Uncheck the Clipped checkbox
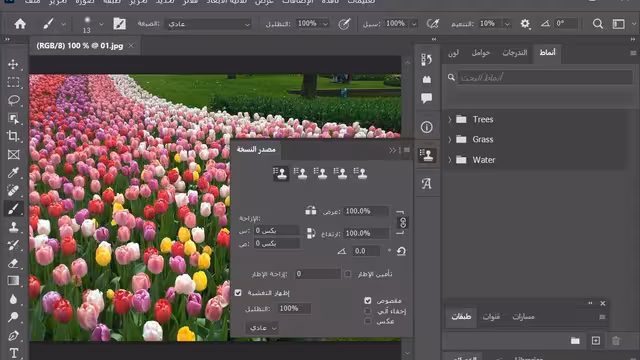640x360 pixels. coord(368,301)
